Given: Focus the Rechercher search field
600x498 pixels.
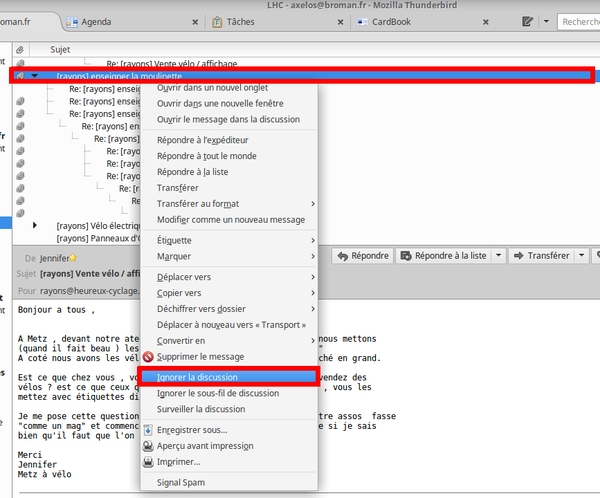Looking at the screenshot, I should coord(579,22).
